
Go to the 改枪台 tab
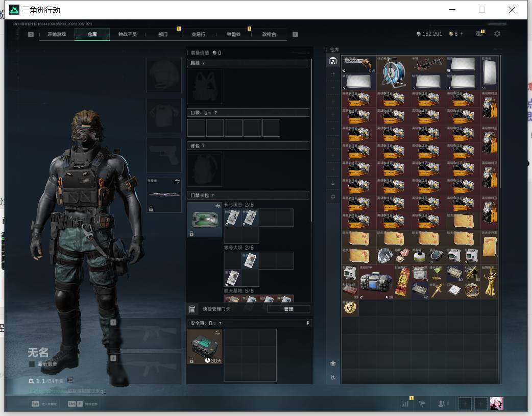[269, 34]
